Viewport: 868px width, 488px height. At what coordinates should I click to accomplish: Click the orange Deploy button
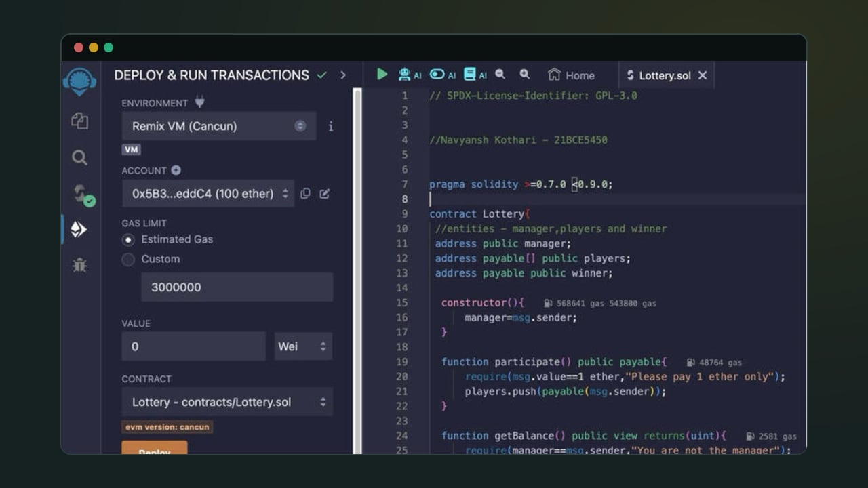click(155, 447)
